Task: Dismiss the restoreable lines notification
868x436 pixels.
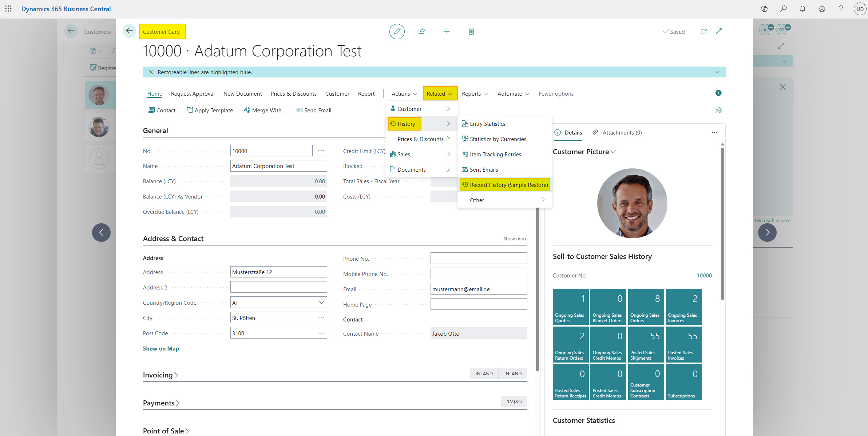Action: pyautogui.click(x=151, y=72)
